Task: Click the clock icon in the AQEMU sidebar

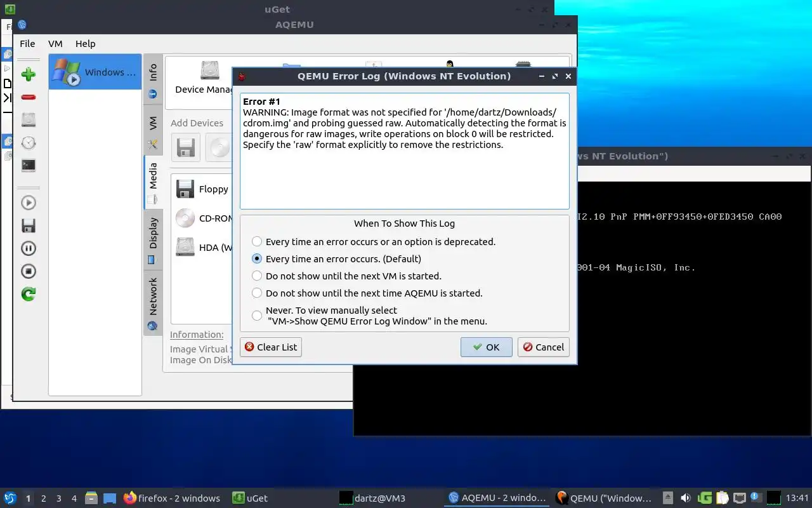Action: tap(28, 142)
